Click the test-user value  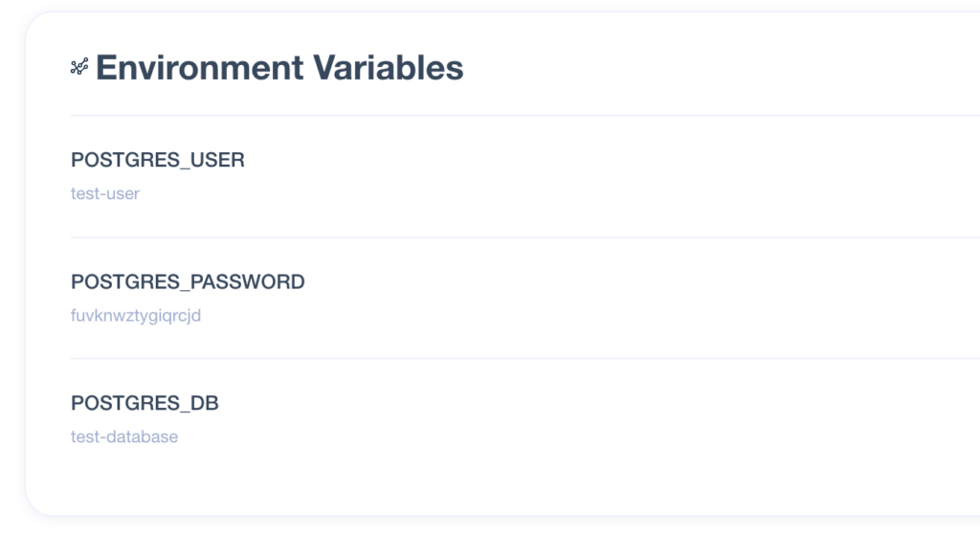pos(105,193)
